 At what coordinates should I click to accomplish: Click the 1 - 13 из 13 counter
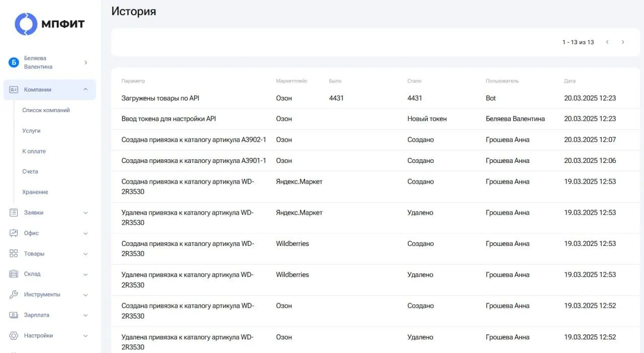(x=578, y=42)
